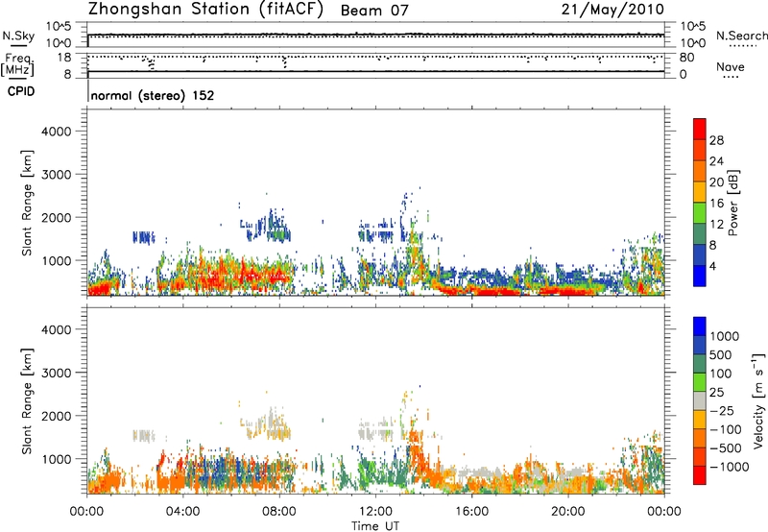Click the 08:00 time axis label
The height and width of the screenshot is (532, 768).
pos(279,512)
